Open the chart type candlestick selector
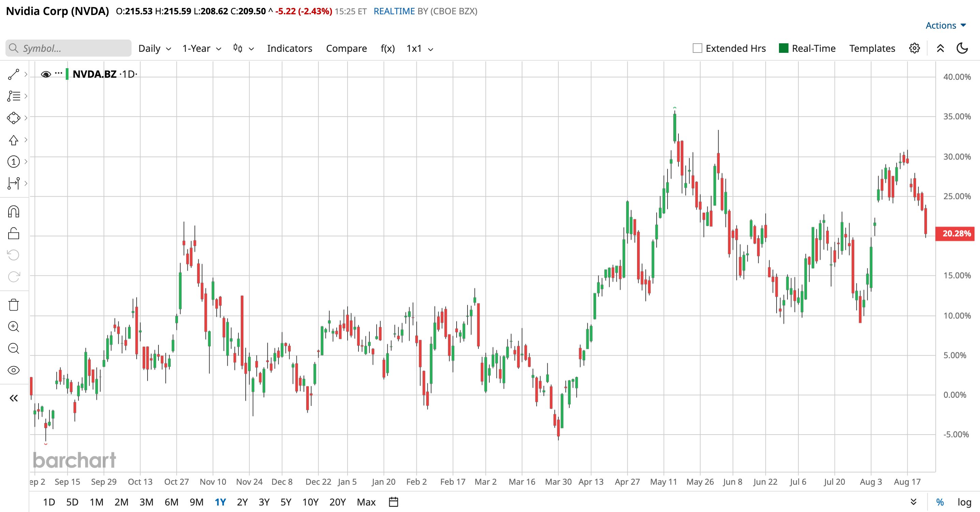Viewport: 980px width, 512px height. point(244,48)
